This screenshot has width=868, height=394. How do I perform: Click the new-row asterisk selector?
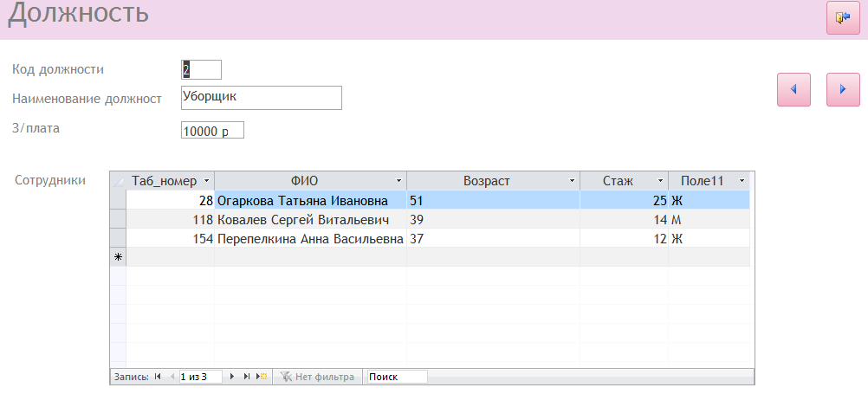(118, 257)
